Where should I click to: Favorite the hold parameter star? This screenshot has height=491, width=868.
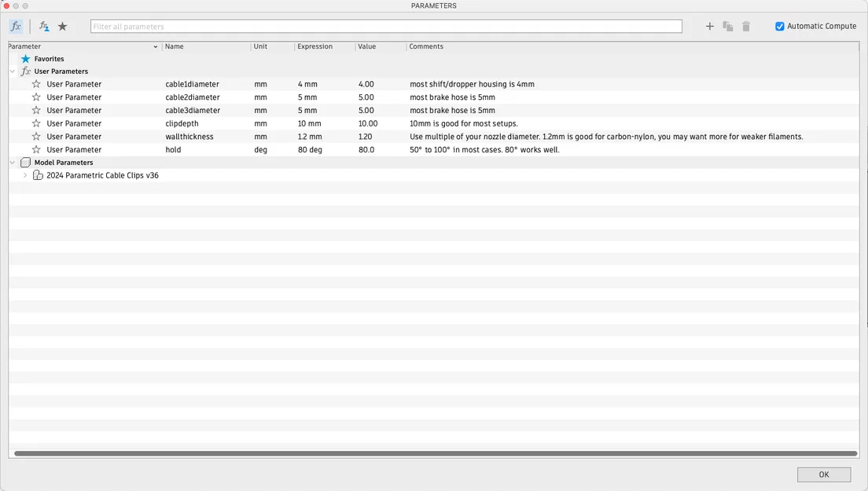click(x=36, y=149)
